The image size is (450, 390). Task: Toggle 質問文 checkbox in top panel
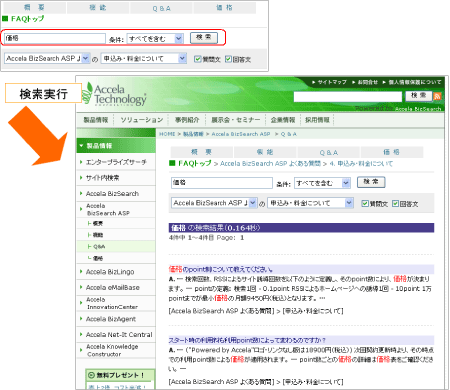198,59
